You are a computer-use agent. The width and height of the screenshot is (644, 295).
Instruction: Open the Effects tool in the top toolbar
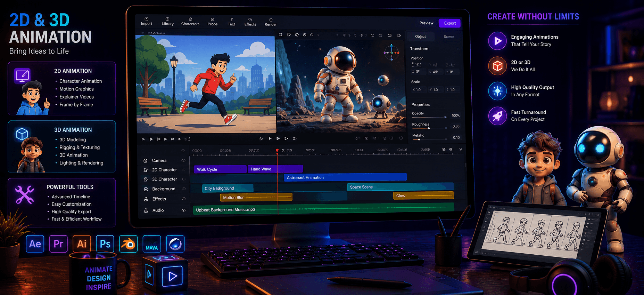click(250, 22)
